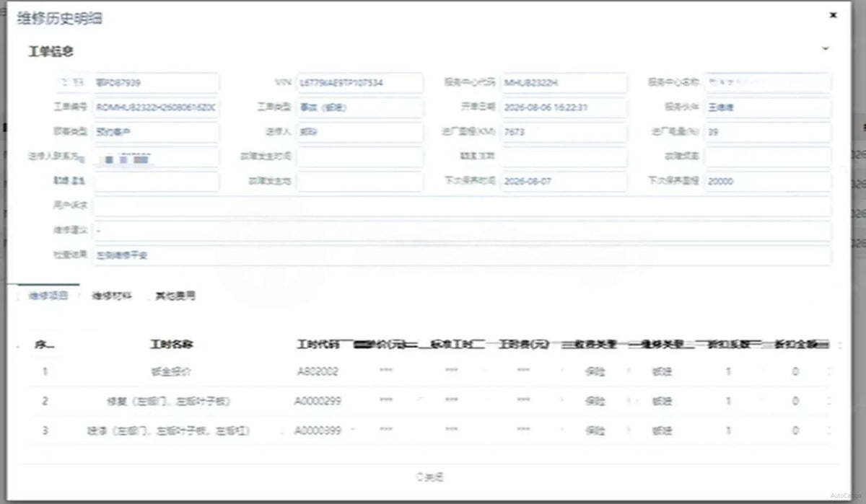Click the 收费类型 column header

[x=595, y=345]
